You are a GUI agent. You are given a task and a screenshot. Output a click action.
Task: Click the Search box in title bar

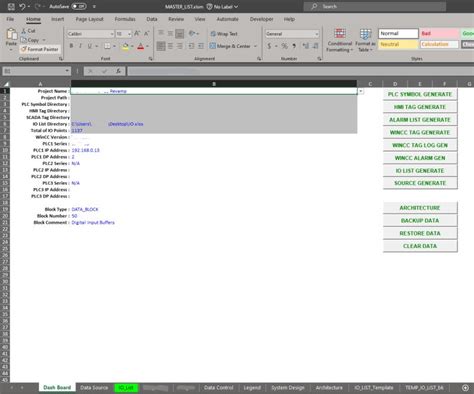375,6
